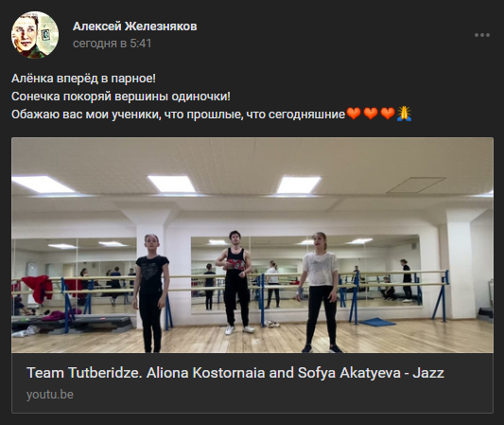
Task: Click the folded hands emoji
Action: pos(404,114)
